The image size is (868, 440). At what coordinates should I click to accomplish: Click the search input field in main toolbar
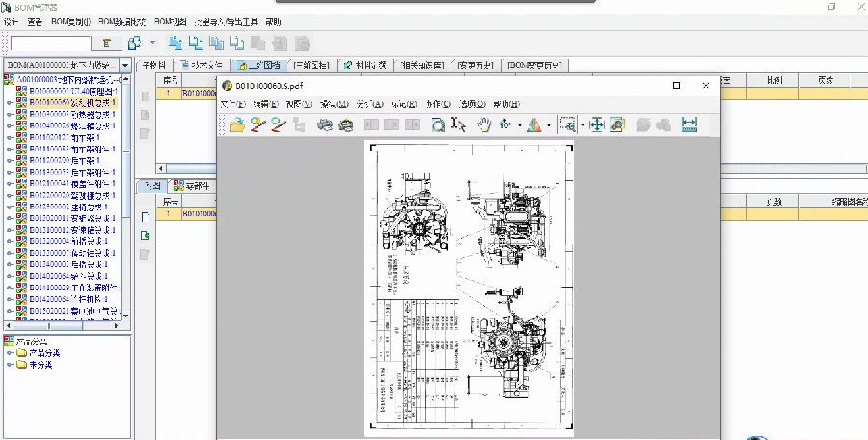pyautogui.click(x=49, y=42)
